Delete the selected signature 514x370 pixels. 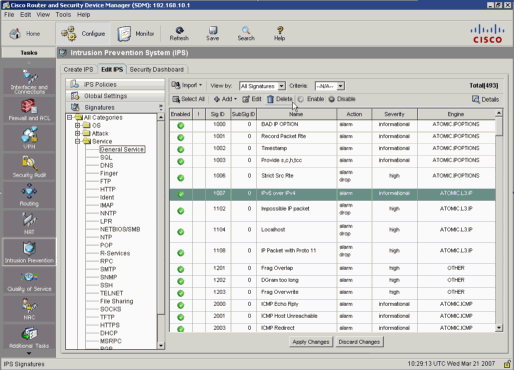point(279,99)
